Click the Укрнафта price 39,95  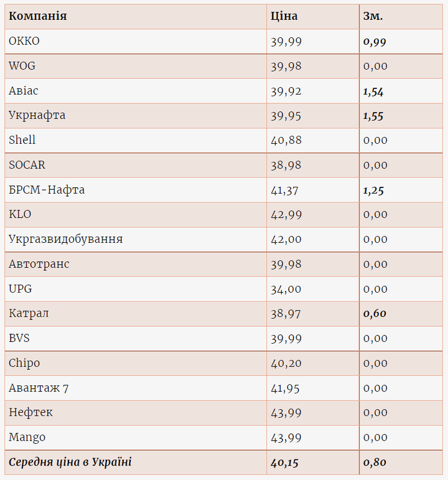click(x=286, y=116)
